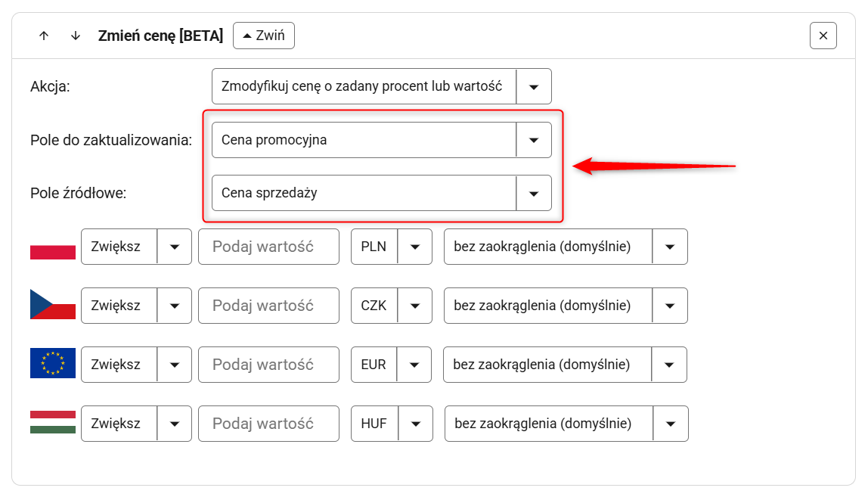This screenshot has width=868, height=497.
Task: Close the Zmień cenę panel with X
Action: tap(823, 36)
